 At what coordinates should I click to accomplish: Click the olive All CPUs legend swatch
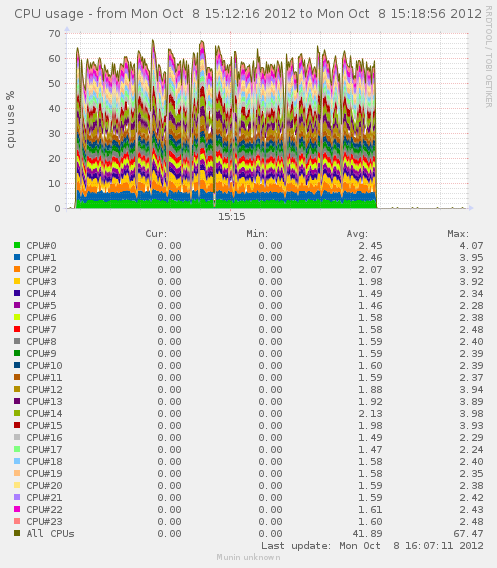coord(17,533)
